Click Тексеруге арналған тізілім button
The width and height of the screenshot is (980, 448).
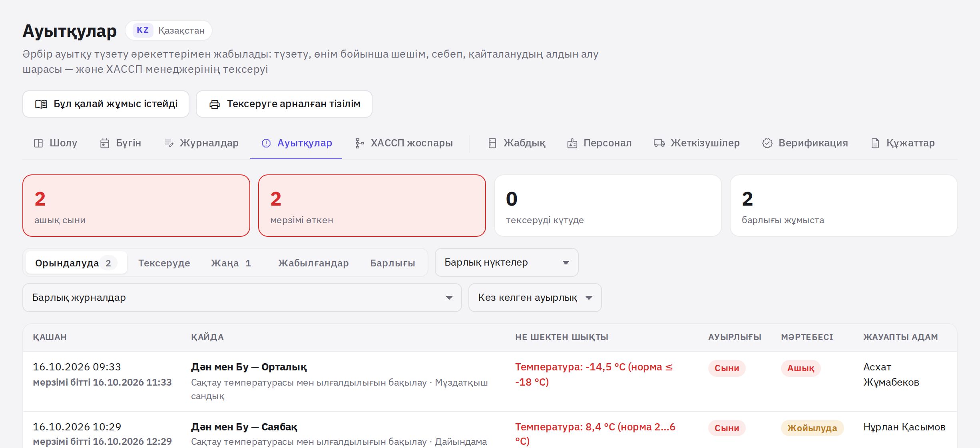pos(284,104)
